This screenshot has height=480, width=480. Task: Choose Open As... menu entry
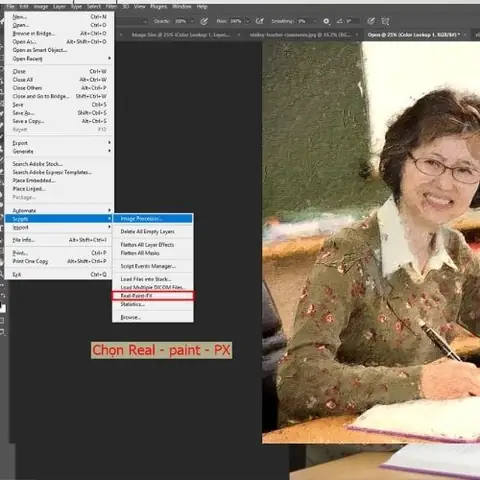(x=60, y=42)
